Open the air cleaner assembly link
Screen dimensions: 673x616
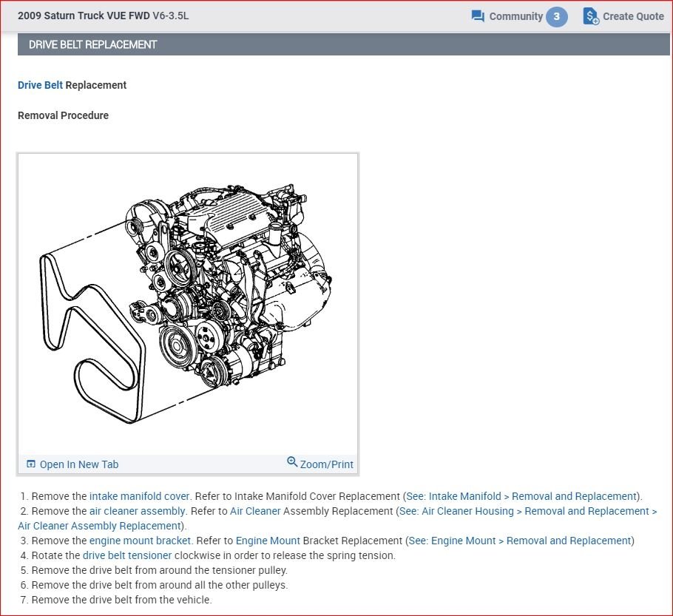[137, 511]
